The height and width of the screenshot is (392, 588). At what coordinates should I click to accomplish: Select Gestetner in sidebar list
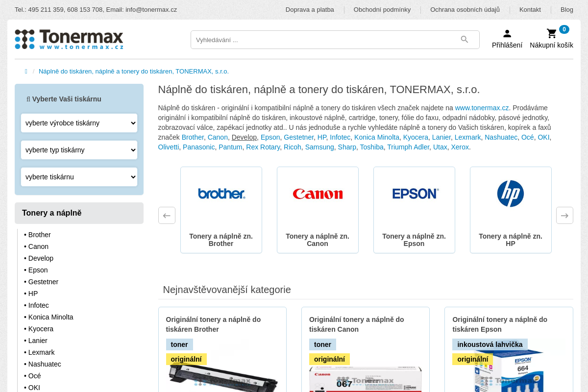43,282
